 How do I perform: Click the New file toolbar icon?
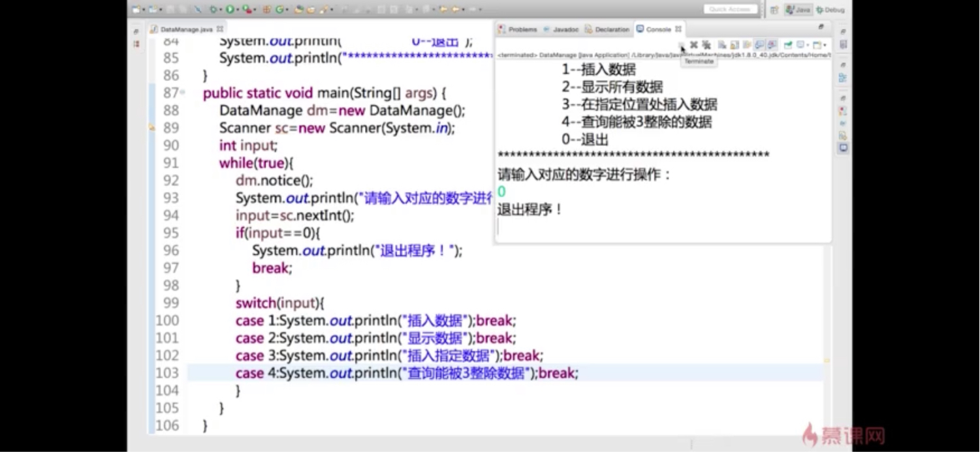pos(136,10)
